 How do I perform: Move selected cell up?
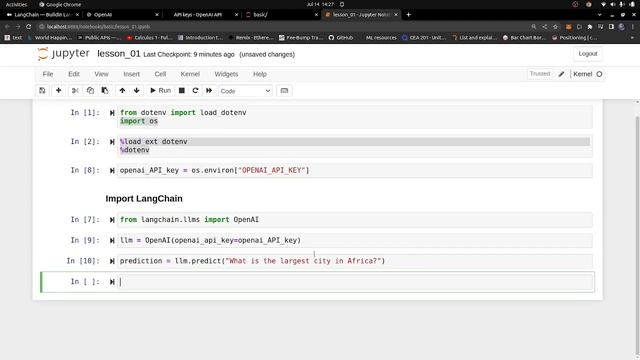pyautogui.click(x=122, y=91)
